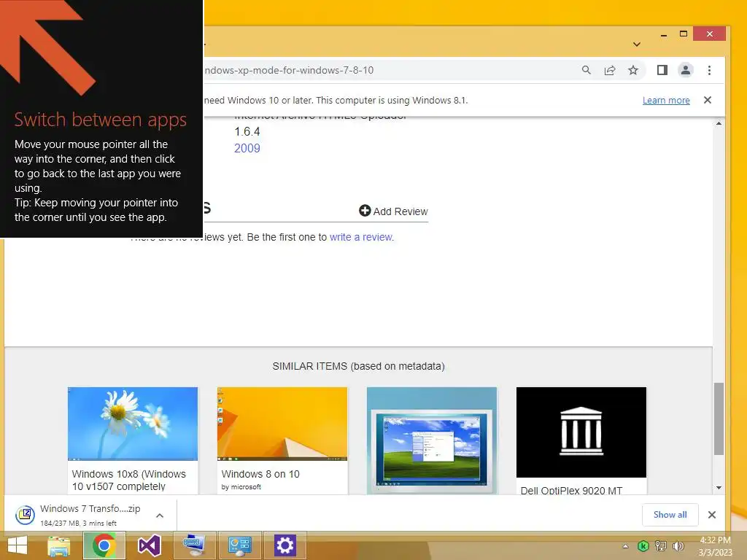Click the zip file download icon
Screen dimensions: 747x560
click(25, 515)
